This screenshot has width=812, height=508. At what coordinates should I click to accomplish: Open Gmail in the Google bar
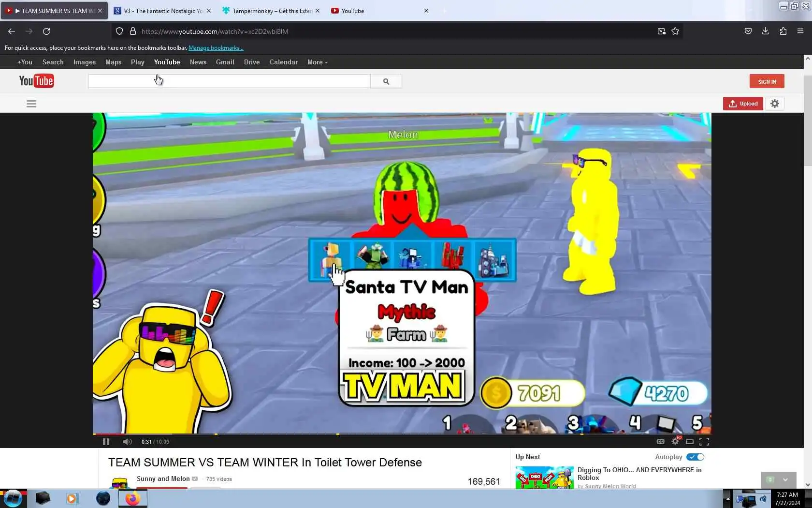click(225, 62)
